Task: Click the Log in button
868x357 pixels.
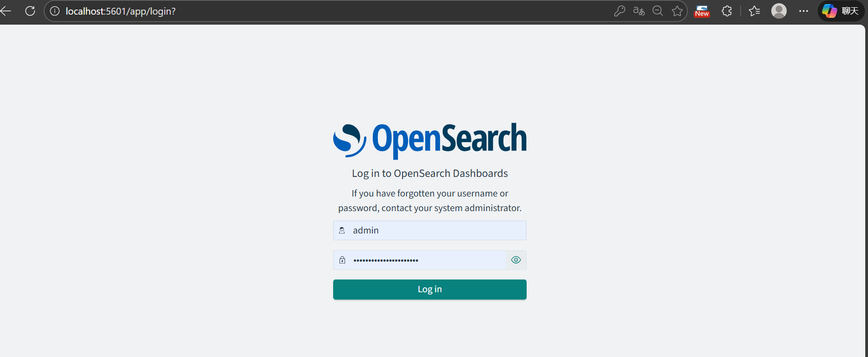Action: pyautogui.click(x=430, y=290)
